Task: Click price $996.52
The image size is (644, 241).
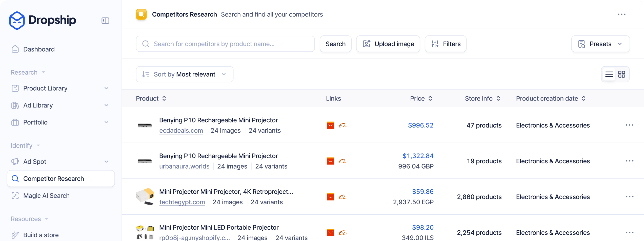Action: [x=421, y=125]
